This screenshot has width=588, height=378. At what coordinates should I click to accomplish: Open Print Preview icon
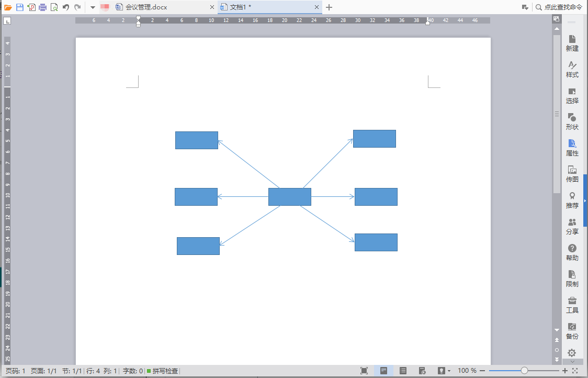[54, 7]
